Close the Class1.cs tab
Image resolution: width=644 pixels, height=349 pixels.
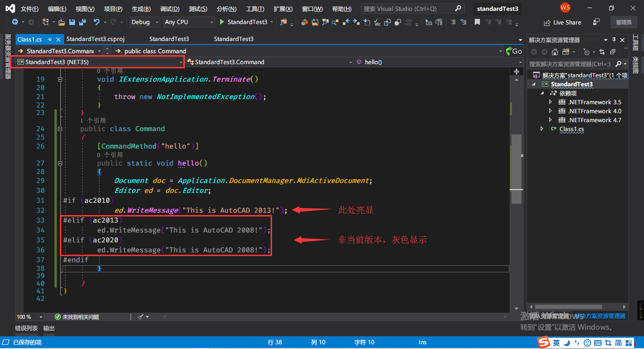pyautogui.click(x=58, y=40)
